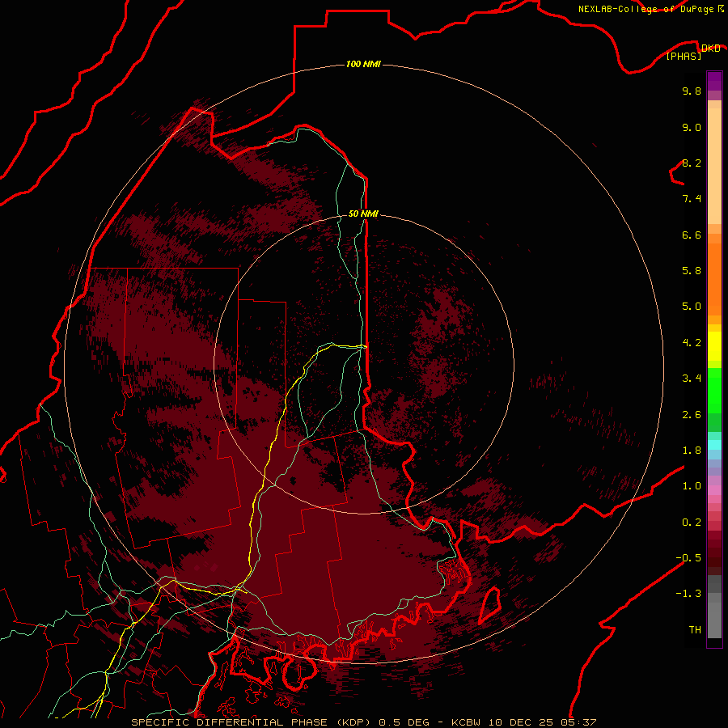Pick the cyan swatch on the color bar
Image resolution: width=728 pixels, height=728 pixels.
coord(714,444)
